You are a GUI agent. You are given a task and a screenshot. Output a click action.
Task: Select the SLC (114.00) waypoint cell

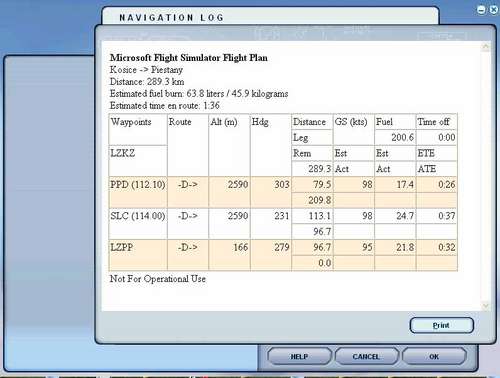coord(138,224)
